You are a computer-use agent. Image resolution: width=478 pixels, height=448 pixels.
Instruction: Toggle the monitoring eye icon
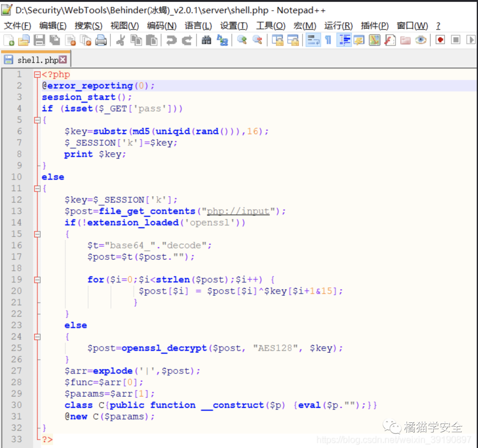pyautogui.click(x=421, y=40)
